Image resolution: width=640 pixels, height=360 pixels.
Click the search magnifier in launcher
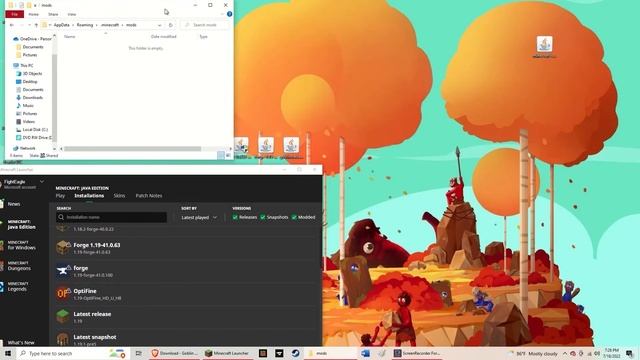coord(61,217)
